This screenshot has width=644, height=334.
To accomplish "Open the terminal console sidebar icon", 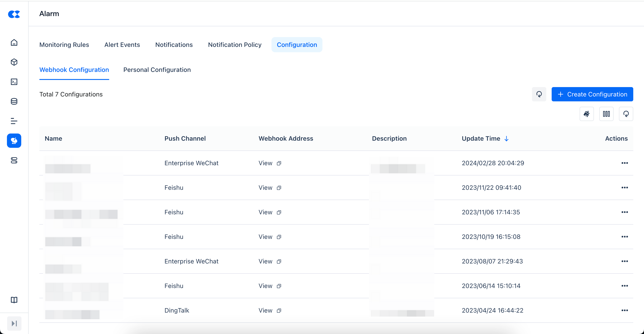I will pos(14,82).
